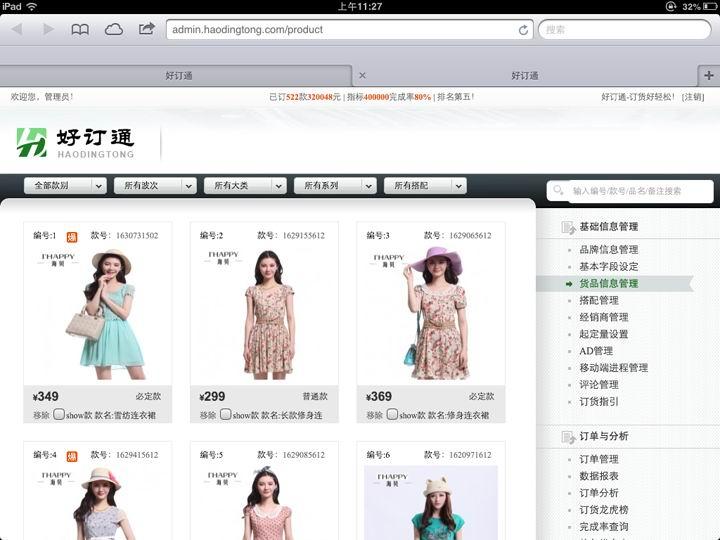Click style number 1629155612
Viewport: 720px width, 540px height.
304,236
